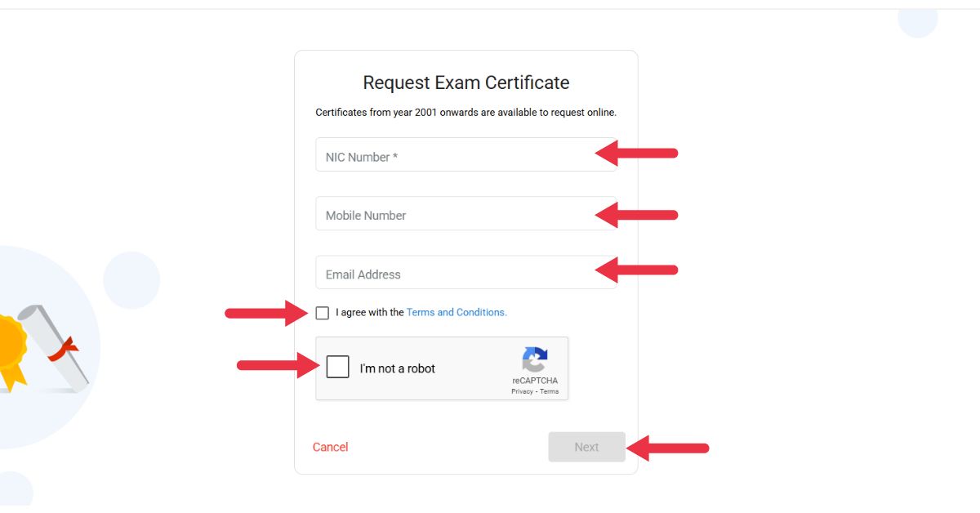Click the red arrow pointing at terms checkbox
The width and height of the screenshot is (980, 513).
(x=266, y=313)
